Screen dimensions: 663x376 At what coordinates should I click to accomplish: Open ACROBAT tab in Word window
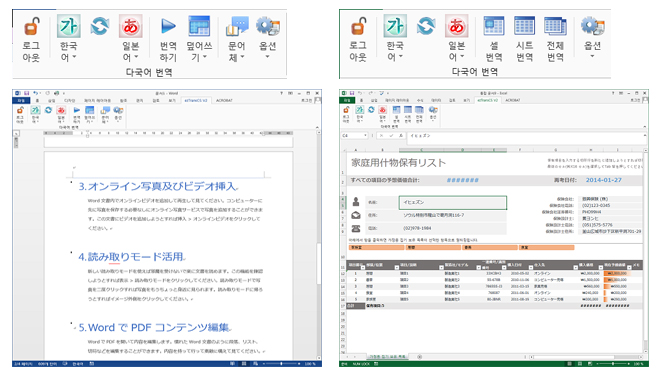[x=225, y=101]
